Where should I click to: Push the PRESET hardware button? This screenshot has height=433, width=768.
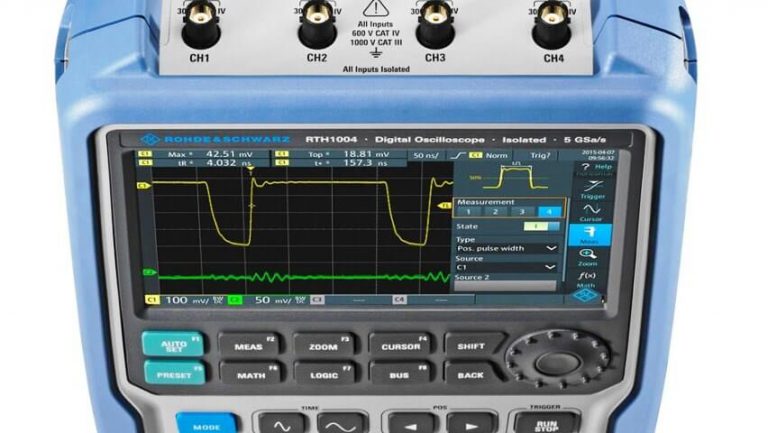174,373
